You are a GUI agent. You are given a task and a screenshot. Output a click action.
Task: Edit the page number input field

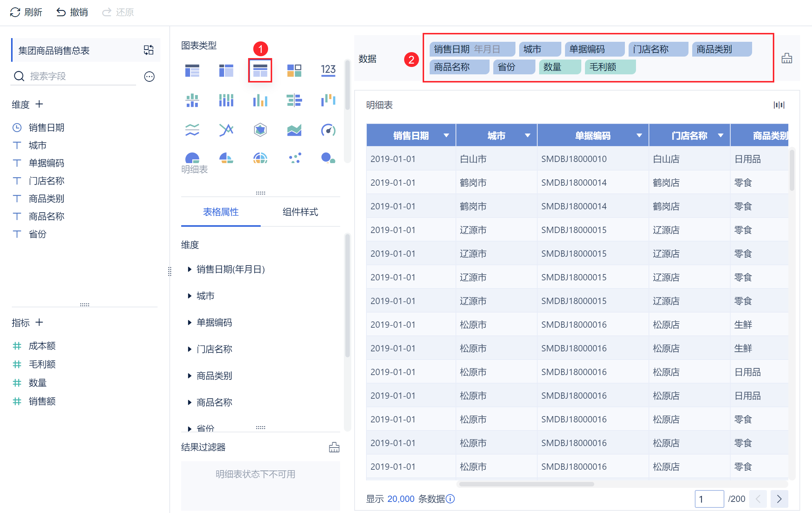coord(709,499)
